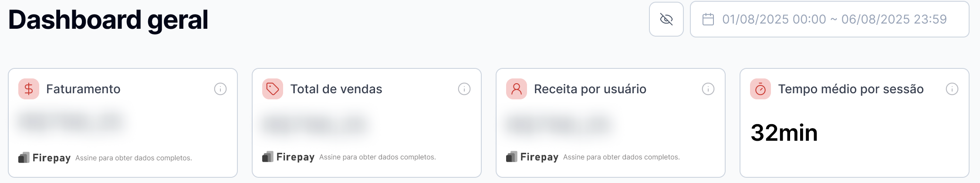Open the date range picker field
Screen dimensions: 980x183
[829, 19]
